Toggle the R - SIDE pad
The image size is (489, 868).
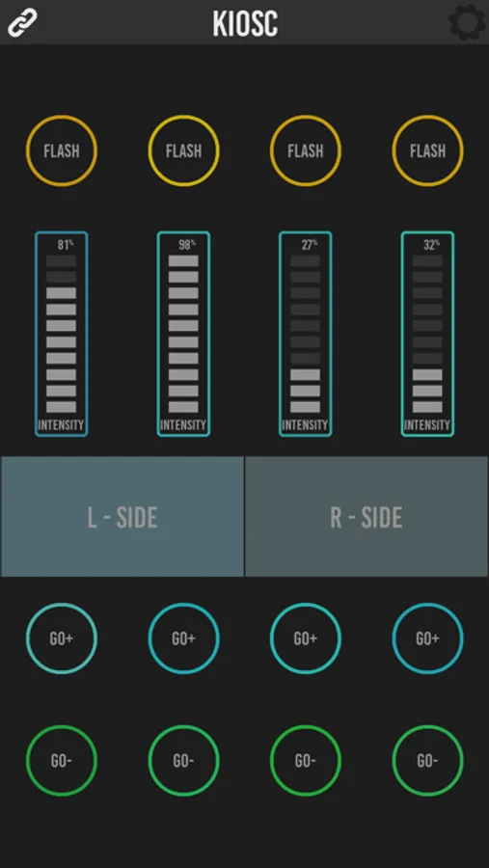coord(367,517)
